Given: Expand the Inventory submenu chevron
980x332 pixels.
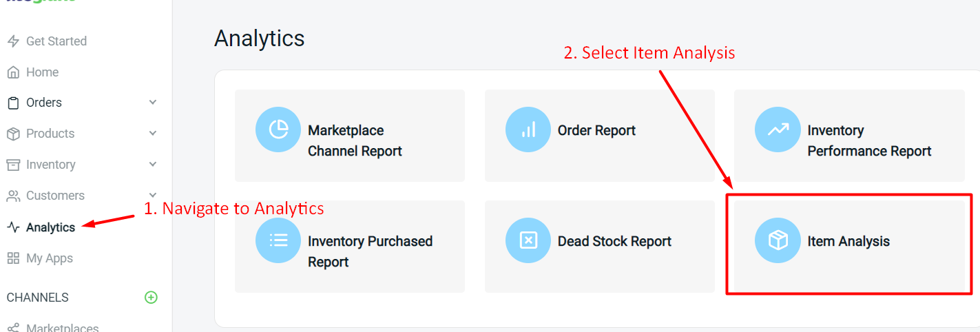Looking at the screenshot, I should pos(153,165).
